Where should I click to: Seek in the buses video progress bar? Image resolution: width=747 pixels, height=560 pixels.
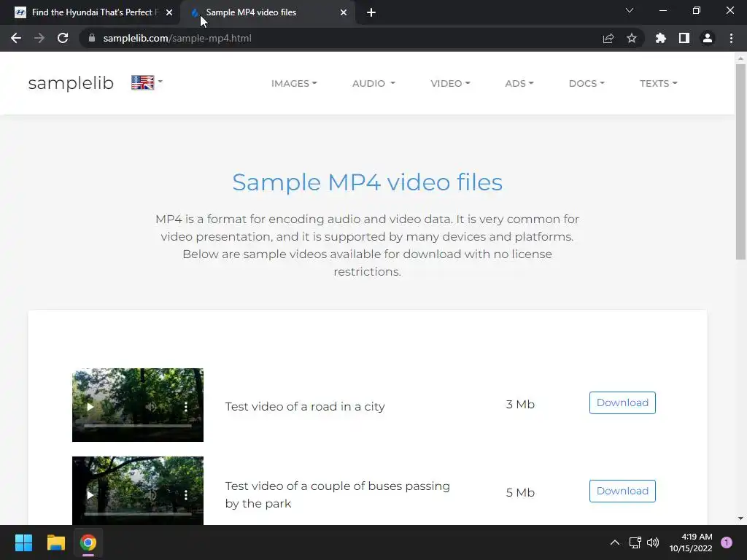click(x=138, y=514)
